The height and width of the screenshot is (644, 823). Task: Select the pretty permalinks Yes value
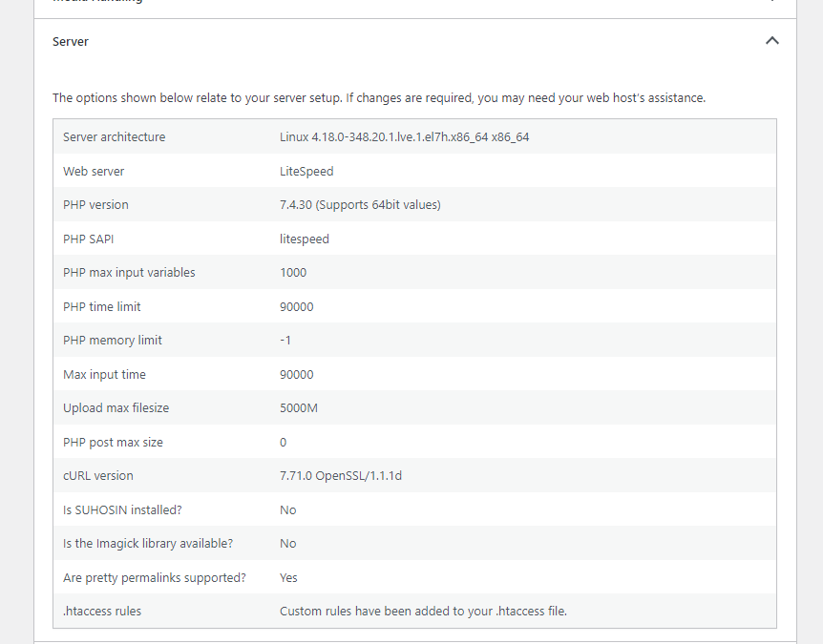pos(288,577)
